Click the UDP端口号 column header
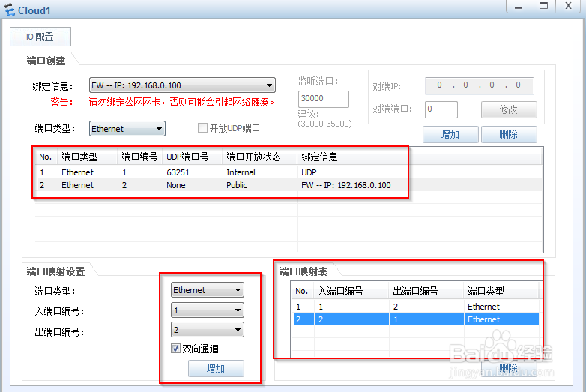Image resolution: width=586 pixels, height=392 pixels. click(193, 157)
